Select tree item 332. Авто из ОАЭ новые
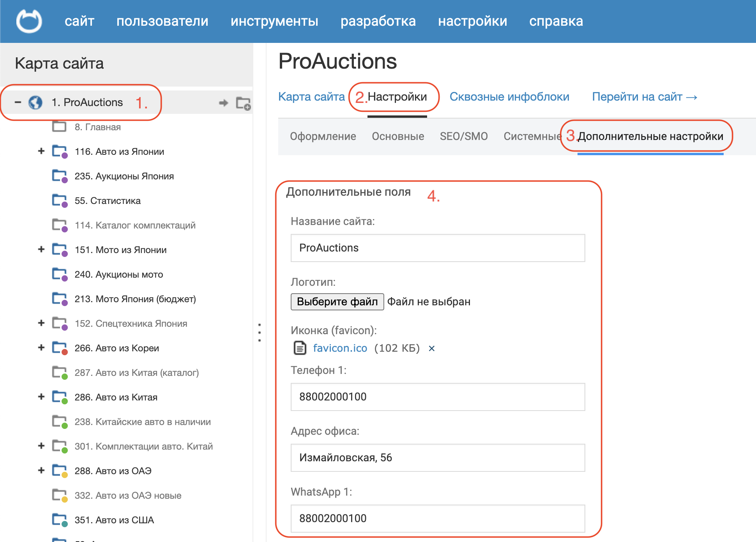 pyautogui.click(x=128, y=496)
